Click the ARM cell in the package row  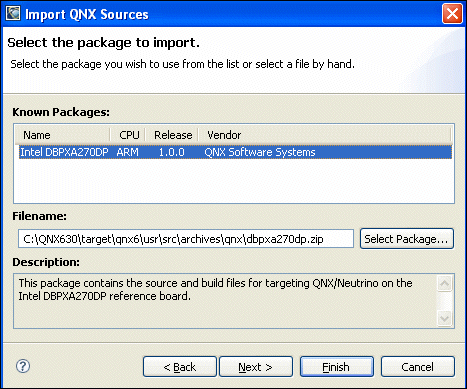(x=128, y=152)
